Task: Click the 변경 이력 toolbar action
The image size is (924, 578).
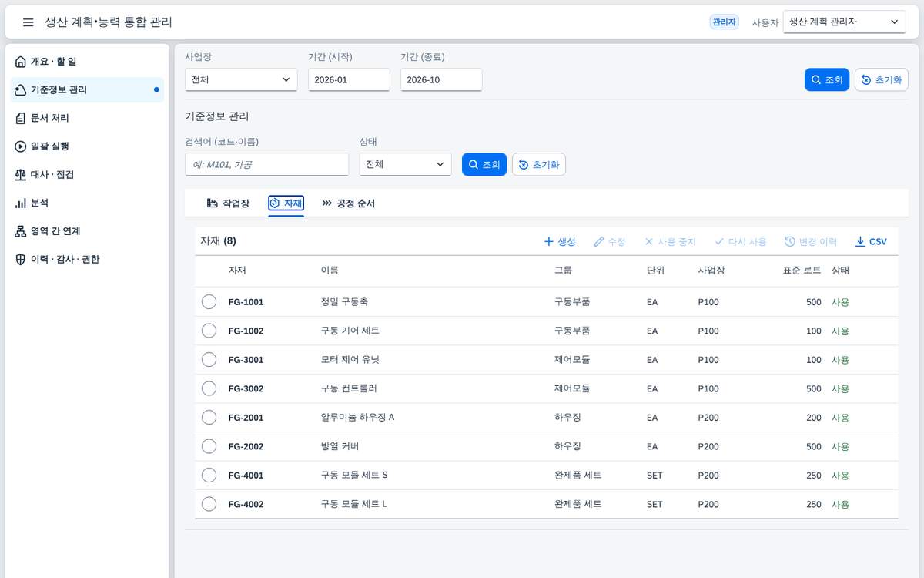Action: [811, 241]
